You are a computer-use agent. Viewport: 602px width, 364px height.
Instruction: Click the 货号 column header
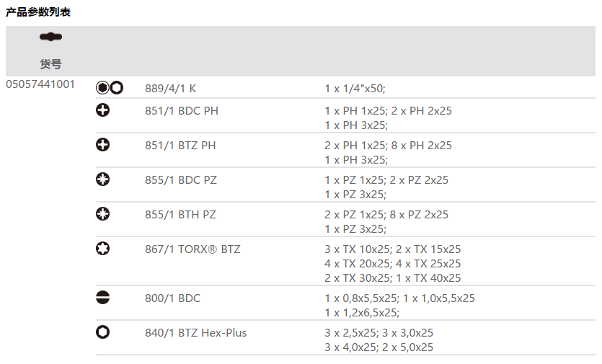[50, 63]
